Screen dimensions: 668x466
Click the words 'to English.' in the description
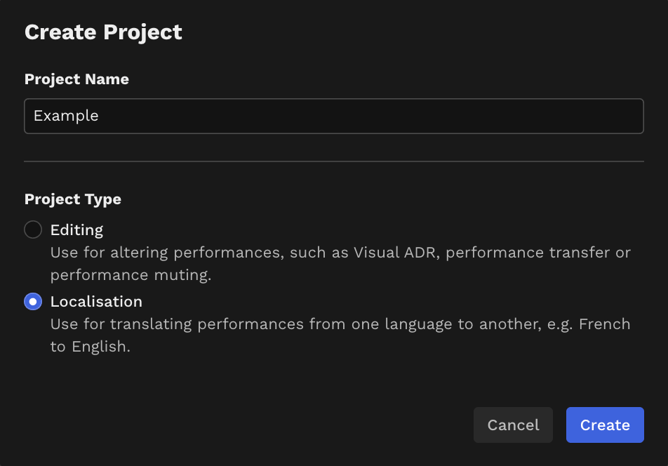(x=90, y=347)
